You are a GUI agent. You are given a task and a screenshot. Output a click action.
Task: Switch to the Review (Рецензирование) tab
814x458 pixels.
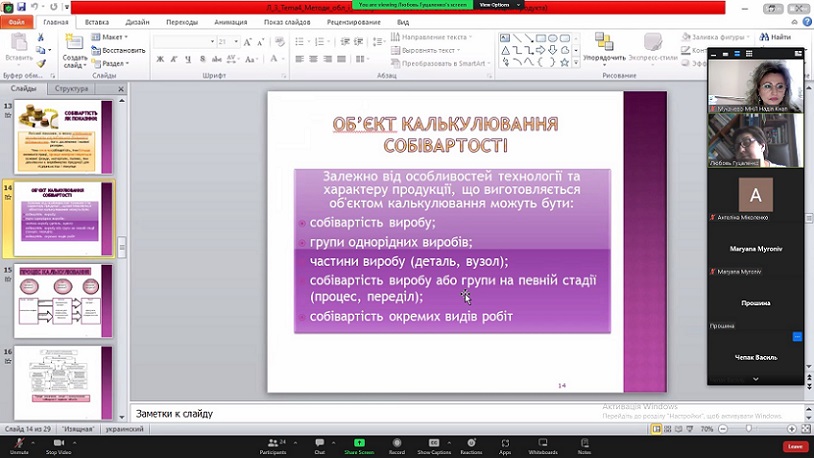tap(354, 22)
